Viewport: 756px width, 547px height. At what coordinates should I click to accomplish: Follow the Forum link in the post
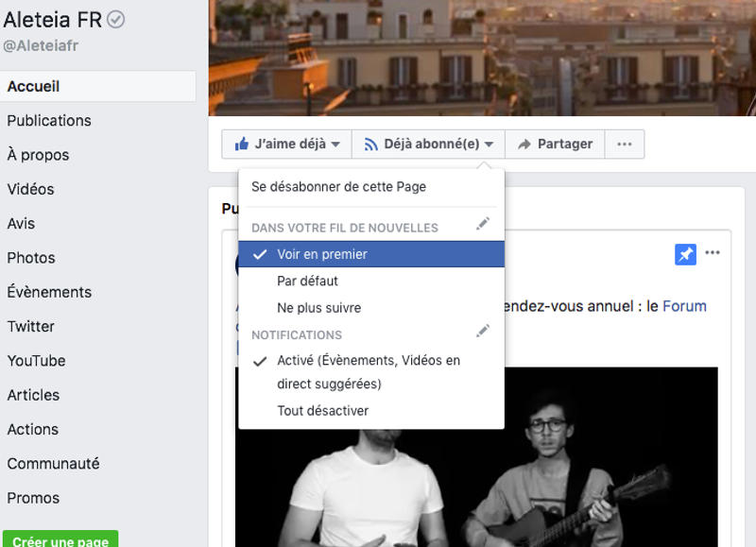click(x=684, y=306)
